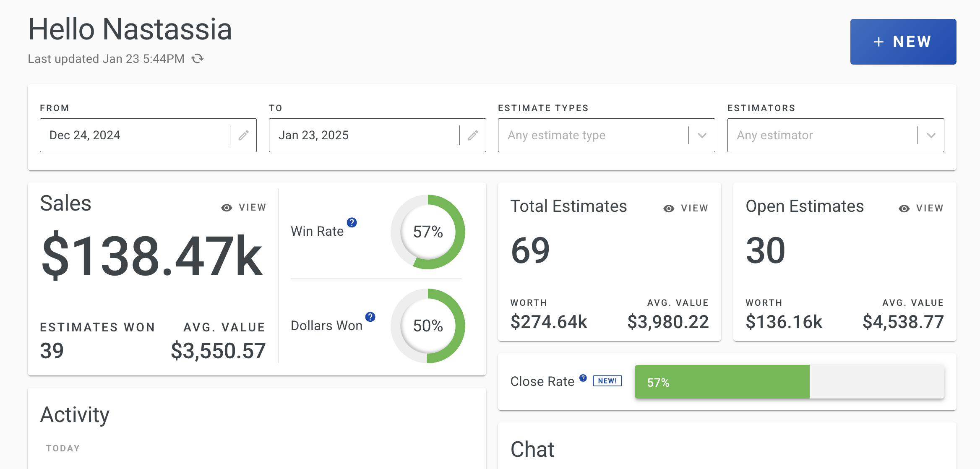Screen dimensions: 980x469
Task: Click the 57% Win Rate donut chart
Action: coord(428,232)
